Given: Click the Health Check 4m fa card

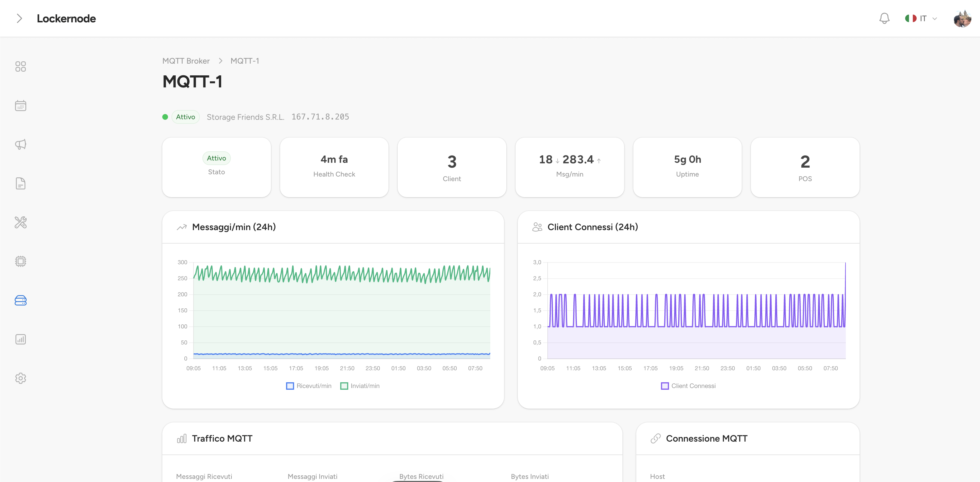Looking at the screenshot, I should pyautogui.click(x=334, y=167).
